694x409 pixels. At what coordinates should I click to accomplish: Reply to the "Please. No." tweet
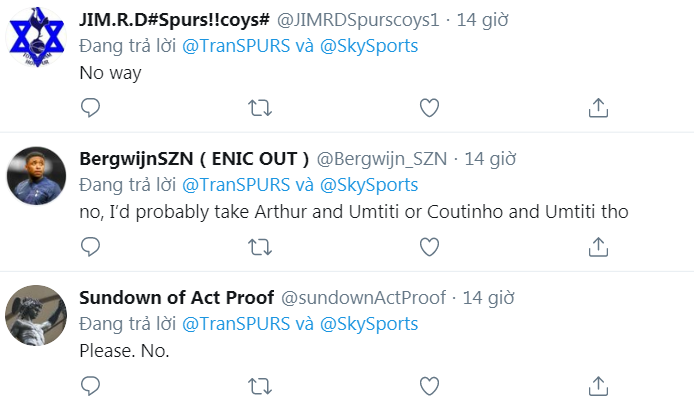coord(90,385)
